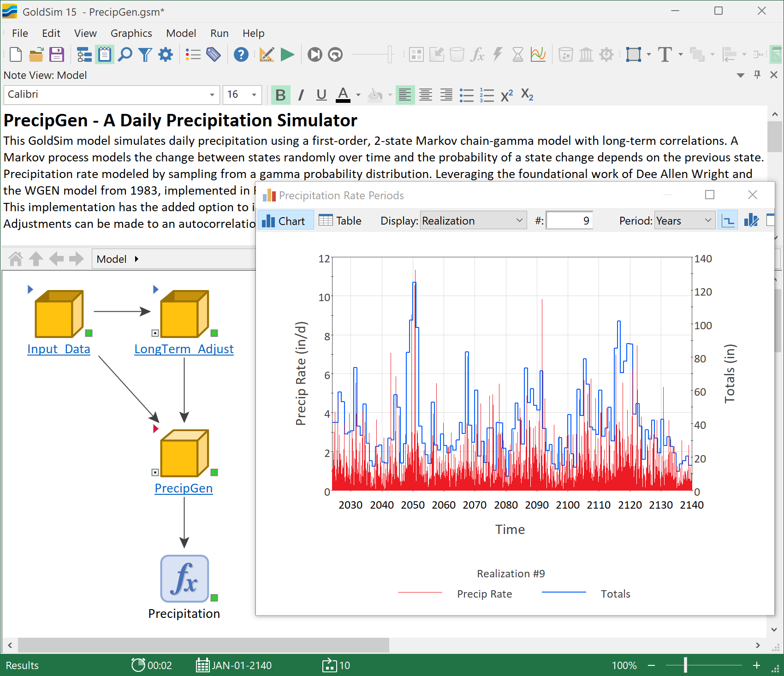Screen dimensions: 784x676
Task: Toggle italic formatting for note text
Action: (300, 95)
